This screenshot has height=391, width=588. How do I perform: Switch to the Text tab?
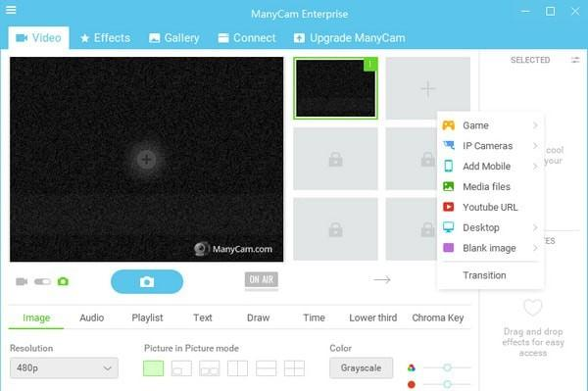click(203, 318)
